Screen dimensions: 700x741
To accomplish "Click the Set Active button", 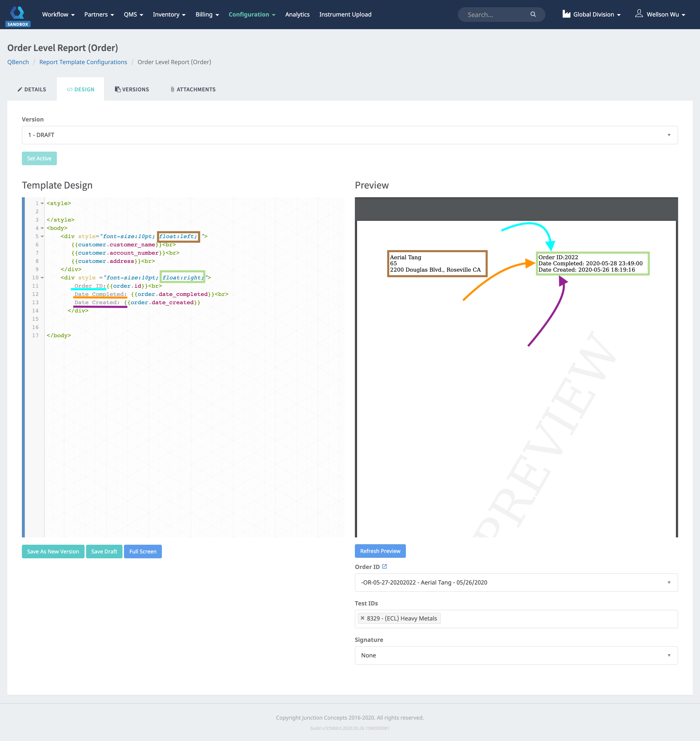I will click(x=39, y=158).
